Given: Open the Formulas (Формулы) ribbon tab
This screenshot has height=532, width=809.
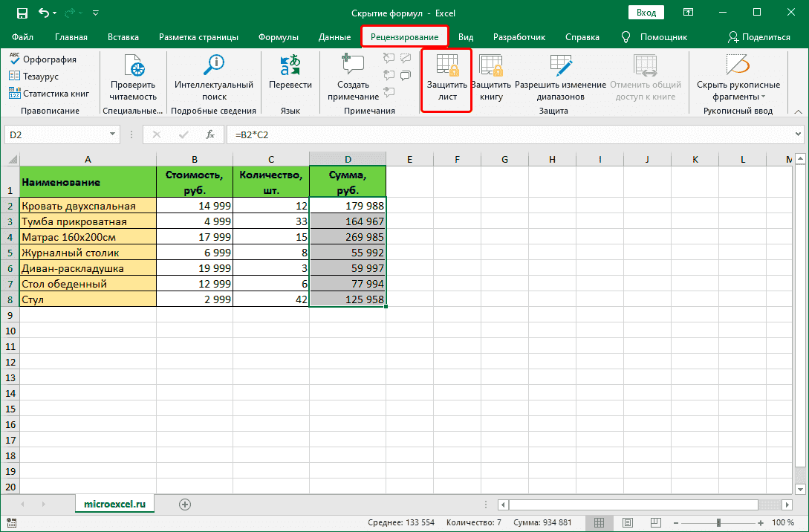Looking at the screenshot, I should pos(278,37).
